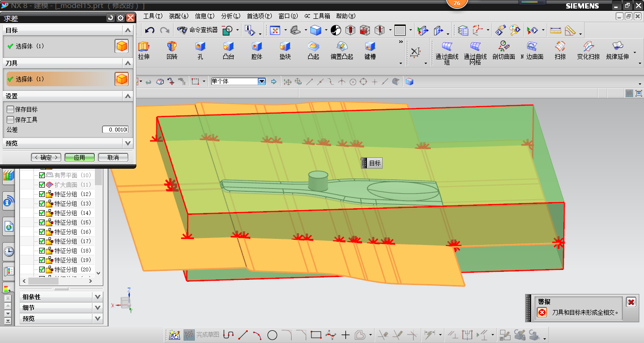Image resolution: width=644 pixels, height=343 pixels.
Task: Select the 变化扫掠 variational sweep tool
Action: pyautogui.click(x=588, y=50)
